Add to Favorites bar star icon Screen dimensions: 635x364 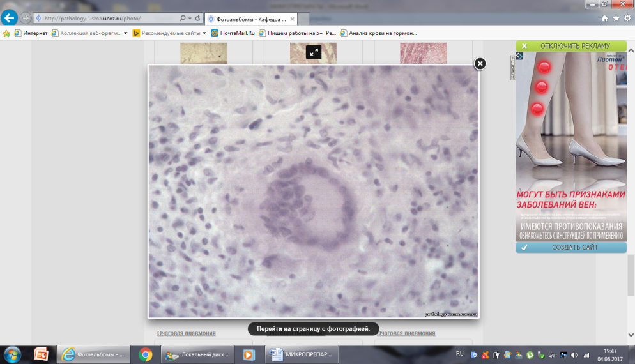[6, 33]
